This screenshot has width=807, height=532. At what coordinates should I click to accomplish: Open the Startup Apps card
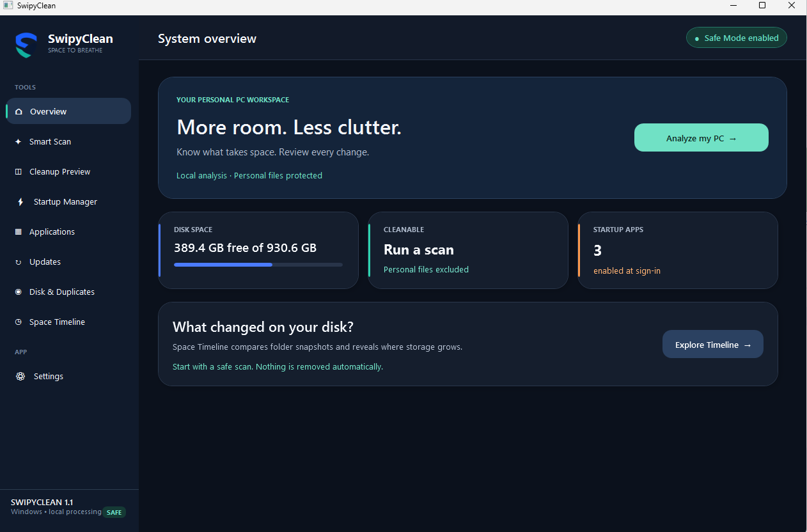pyautogui.click(x=678, y=250)
